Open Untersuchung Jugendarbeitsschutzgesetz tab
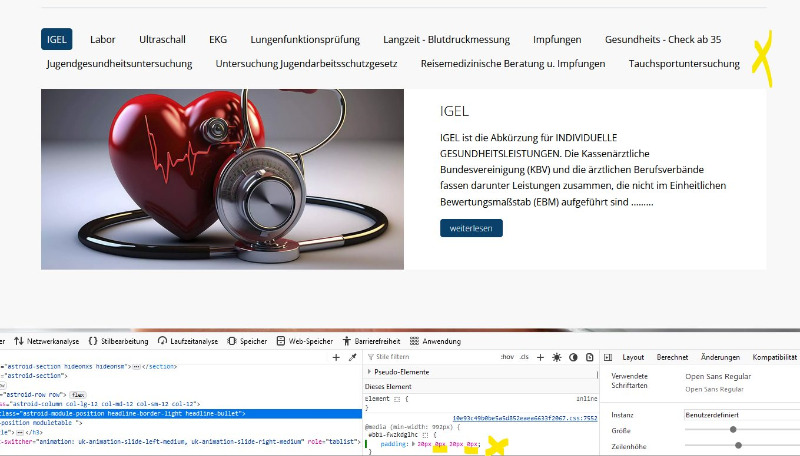Viewport: 800px width, 456px height. (x=306, y=64)
